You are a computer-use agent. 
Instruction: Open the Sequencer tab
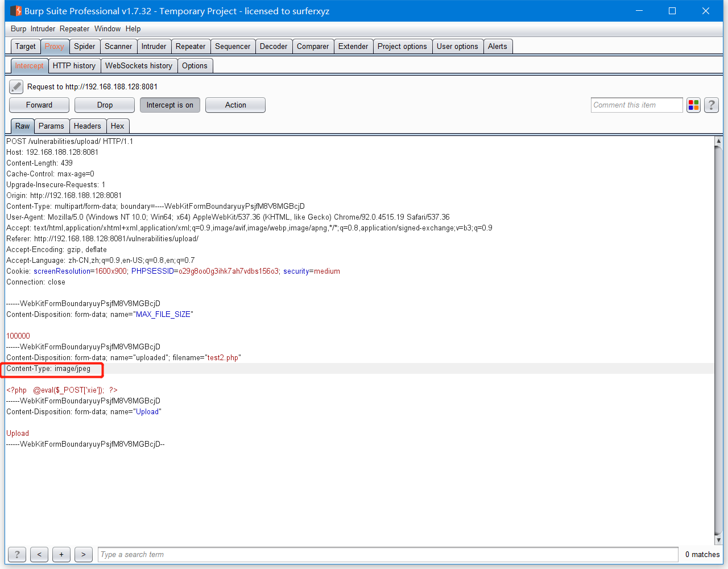(233, 47)
